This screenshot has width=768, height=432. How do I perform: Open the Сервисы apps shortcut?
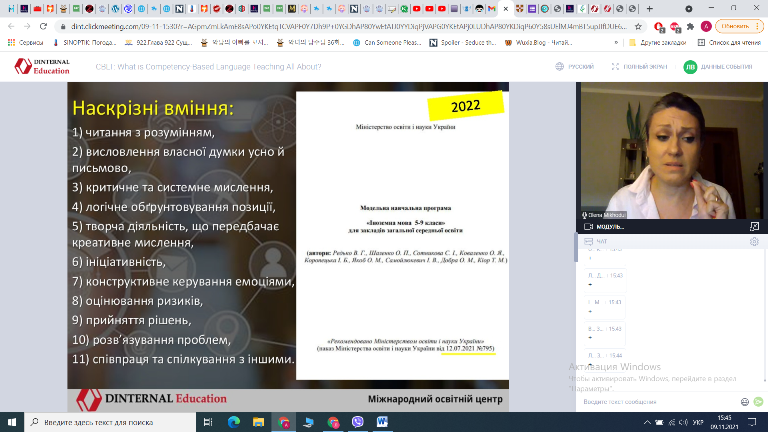25,43
